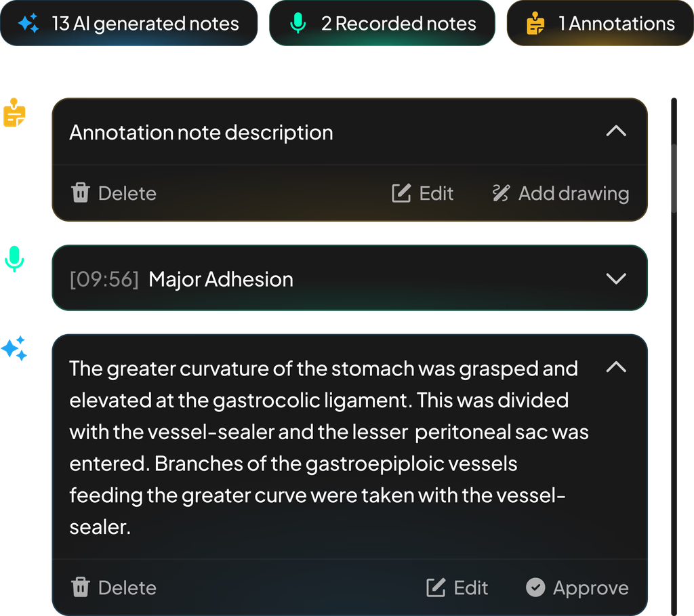The width and height of the screenshot is (694, 616).
Task: Click the yellow annotation sticker icon in the sidebar
Action: (x=15, y=113)
